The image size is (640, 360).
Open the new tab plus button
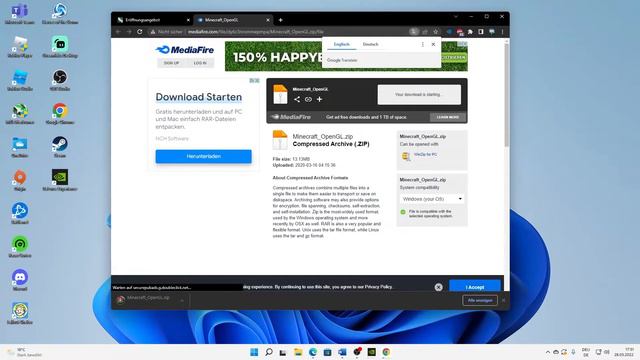coord(280,20)
